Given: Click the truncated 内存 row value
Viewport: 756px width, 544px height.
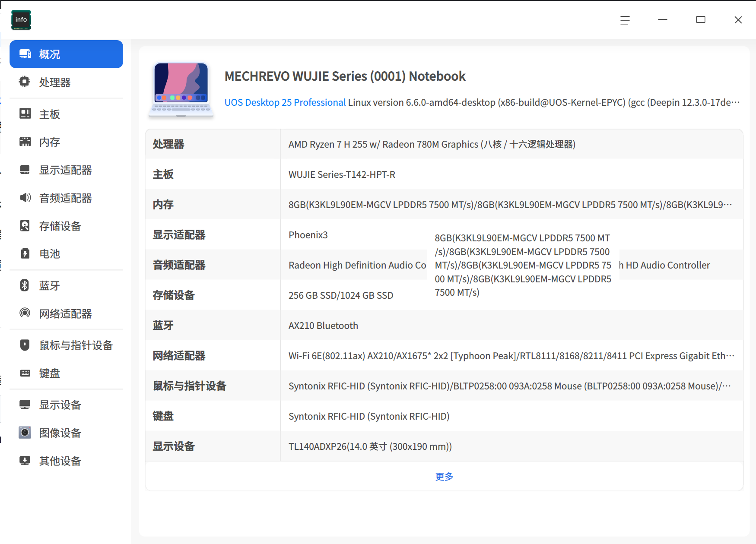Looking at the screenshot, I should pos(510,205).
